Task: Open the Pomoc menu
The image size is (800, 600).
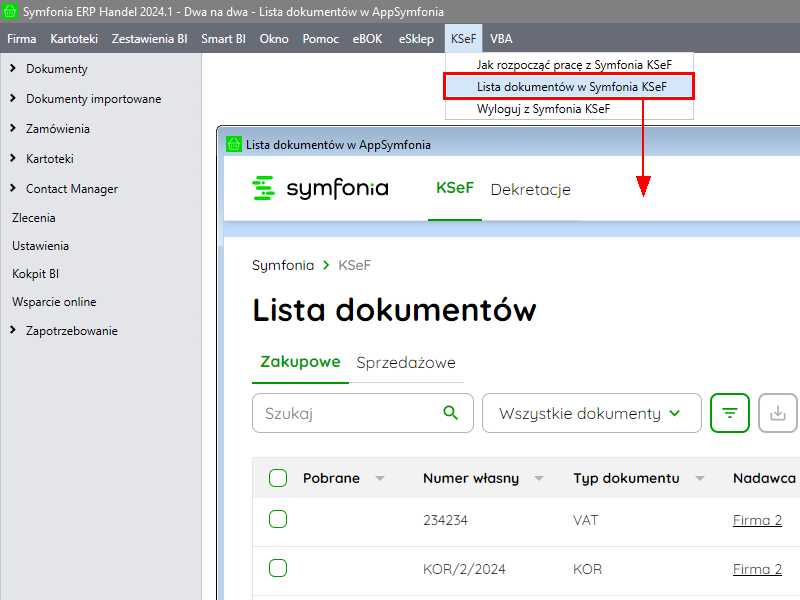Action: point(320,39)
